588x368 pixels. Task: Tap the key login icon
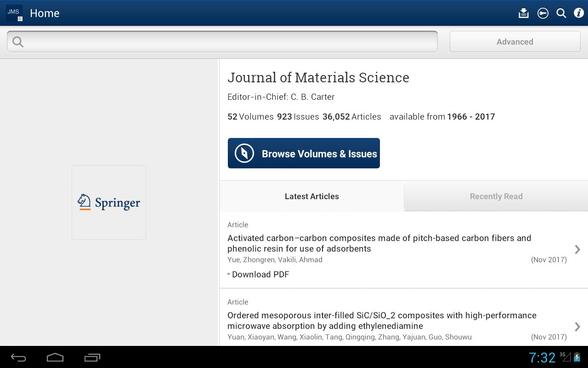pos(543,13)
